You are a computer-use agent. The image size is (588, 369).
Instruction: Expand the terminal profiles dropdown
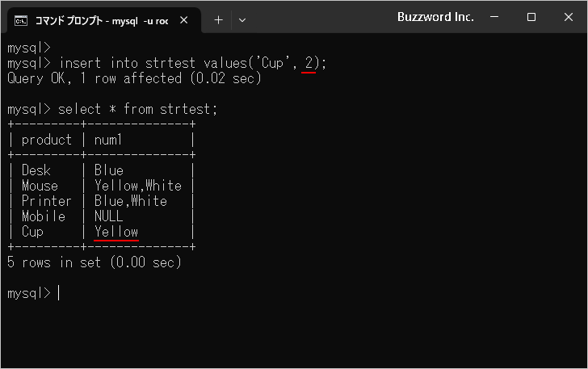tap(242, 20)
